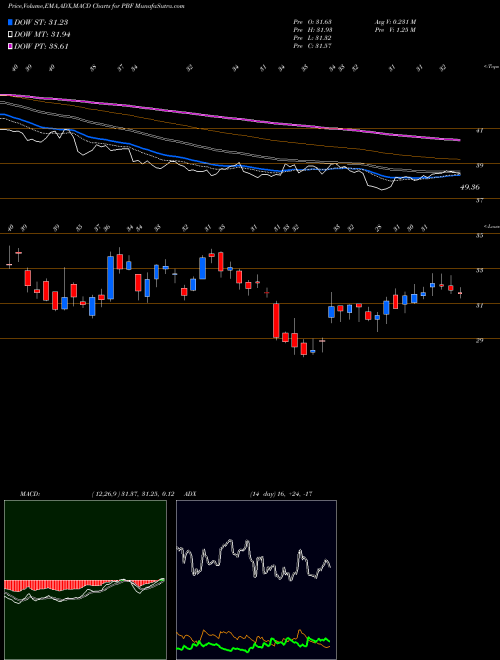Click the last candlestick on the chart
Image resolution: width=500 pixels, height=660 pixels.
click(x=460, y=293)
